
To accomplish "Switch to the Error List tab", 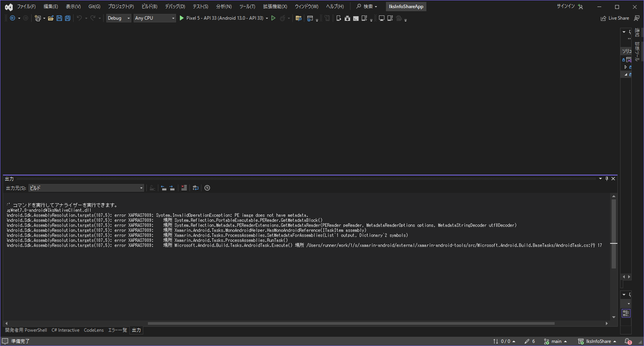I will click(x=117, y=330).
